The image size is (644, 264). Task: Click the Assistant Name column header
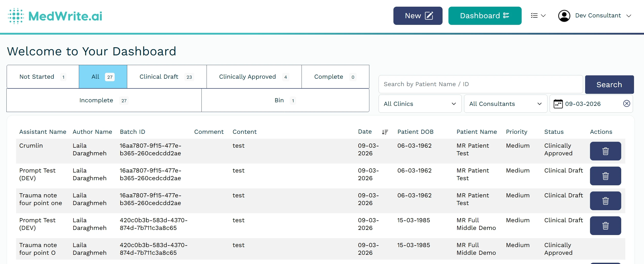pos(43,132)
